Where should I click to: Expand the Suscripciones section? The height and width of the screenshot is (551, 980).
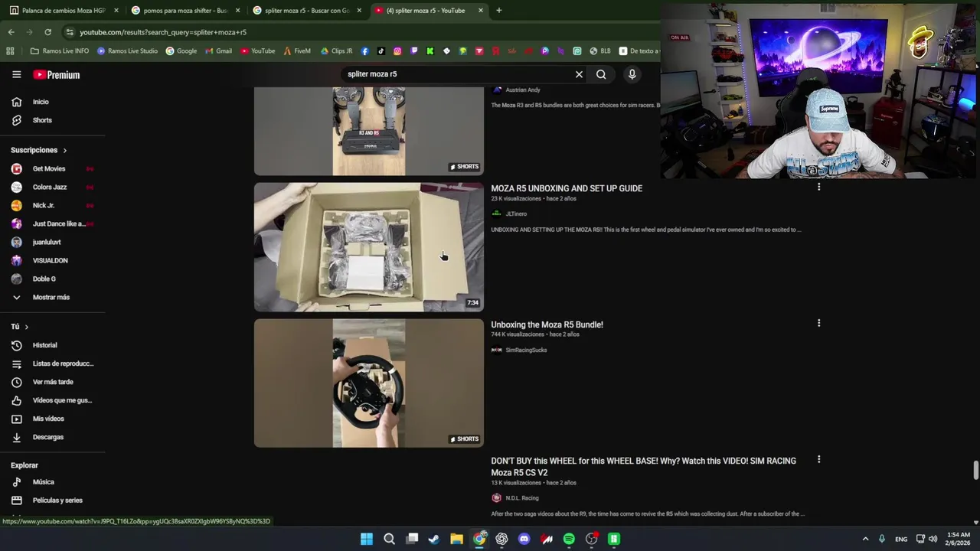tap(39, 150)
